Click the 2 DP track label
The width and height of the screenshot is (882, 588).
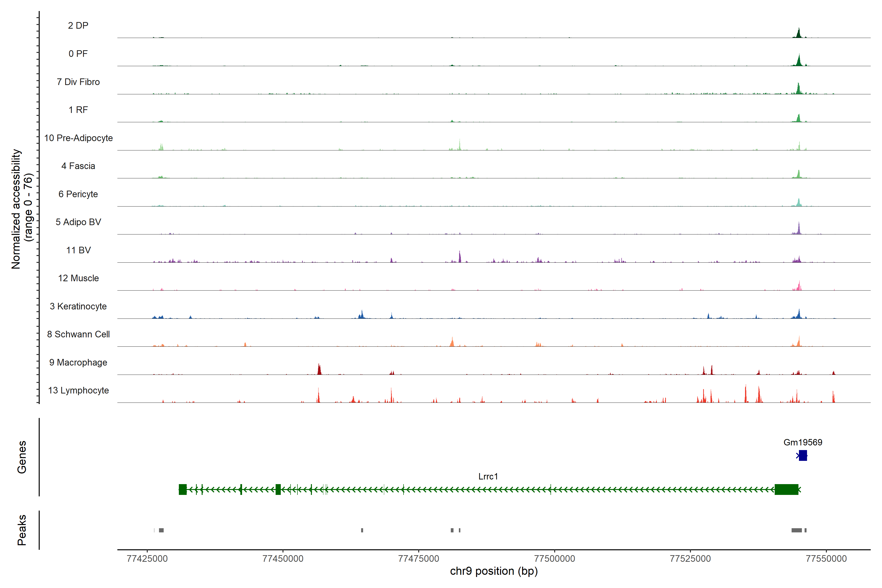(78, 25)
